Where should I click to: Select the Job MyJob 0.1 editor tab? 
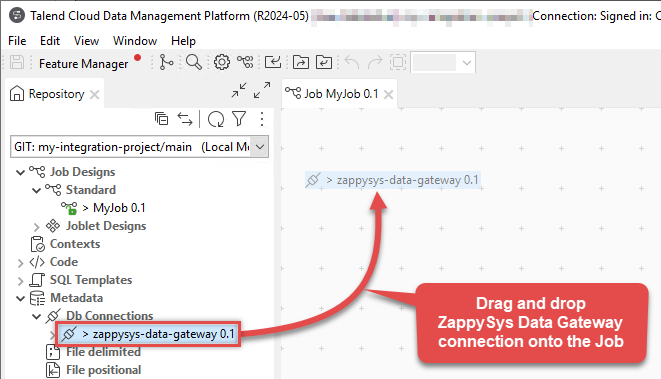tap(341, 94)
